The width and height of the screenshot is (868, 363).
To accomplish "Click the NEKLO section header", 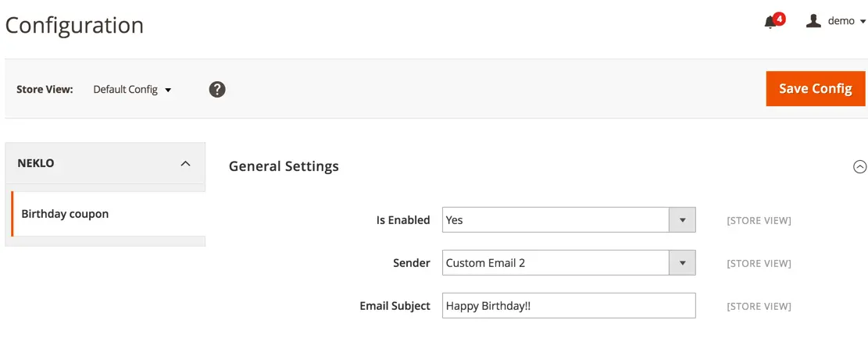I will [105, 163].
